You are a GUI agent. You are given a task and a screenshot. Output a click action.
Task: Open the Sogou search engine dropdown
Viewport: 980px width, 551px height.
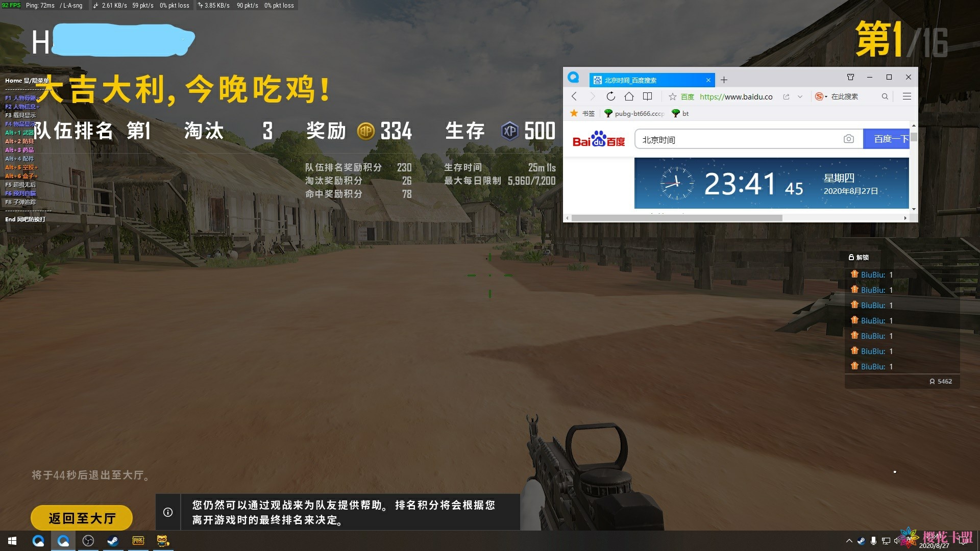tap(821, 96)
